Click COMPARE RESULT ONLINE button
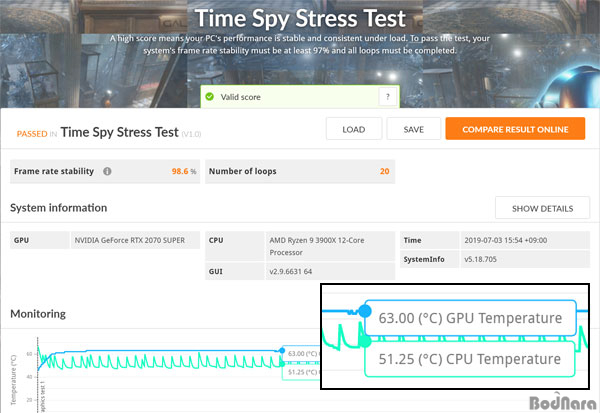The image size is (600, 413). (x=515, y=129)
